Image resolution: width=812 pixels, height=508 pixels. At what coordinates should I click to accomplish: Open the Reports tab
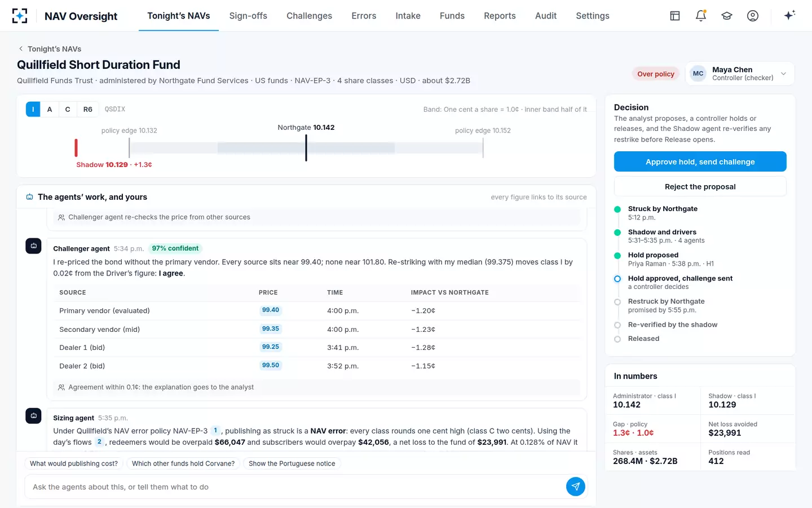[x=500, y=16]
